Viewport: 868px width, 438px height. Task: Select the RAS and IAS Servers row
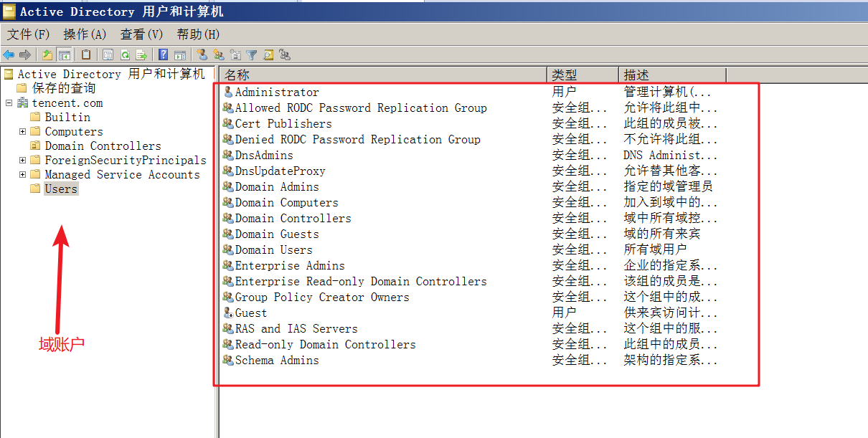point(296,328)
